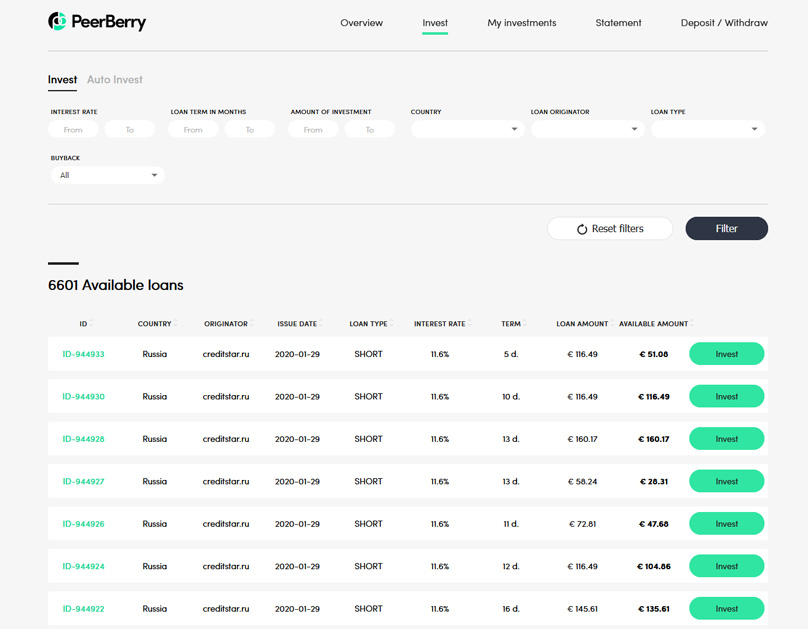Screen dimensions: 808x629
Task: Invest in loan ID-944933
Action: coord(727,354)
